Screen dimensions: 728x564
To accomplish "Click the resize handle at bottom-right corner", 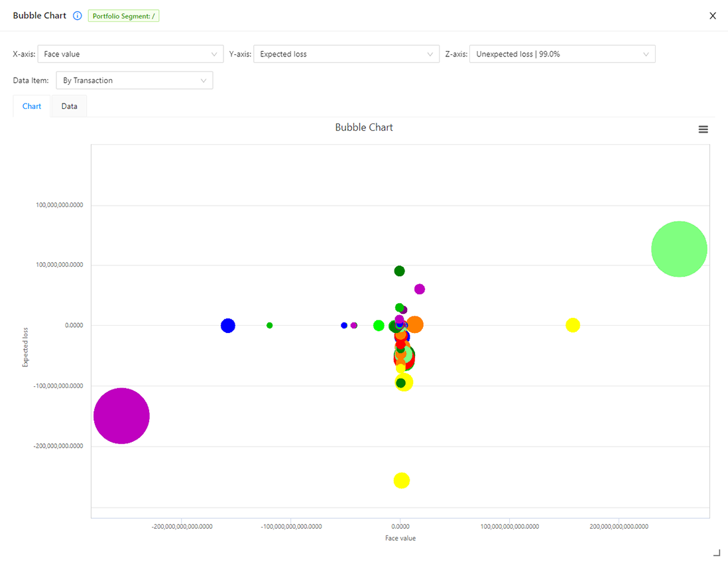I will (x=716, y=553).
